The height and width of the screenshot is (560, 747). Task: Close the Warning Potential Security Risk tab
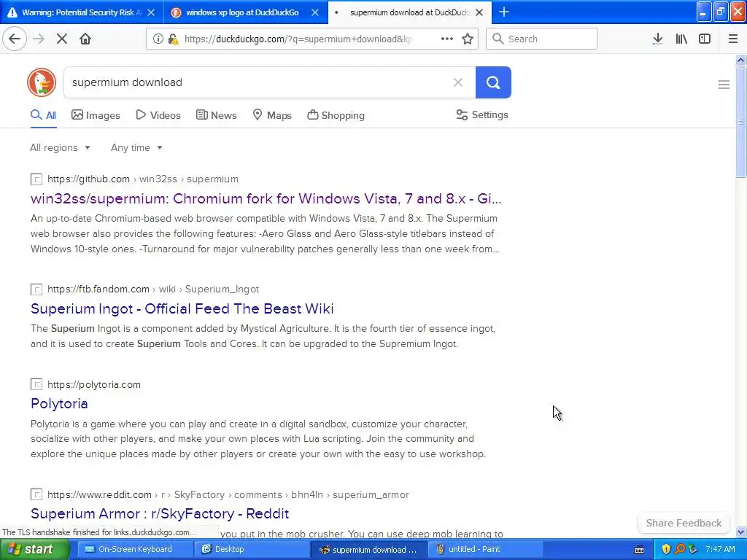coord(151,12)
